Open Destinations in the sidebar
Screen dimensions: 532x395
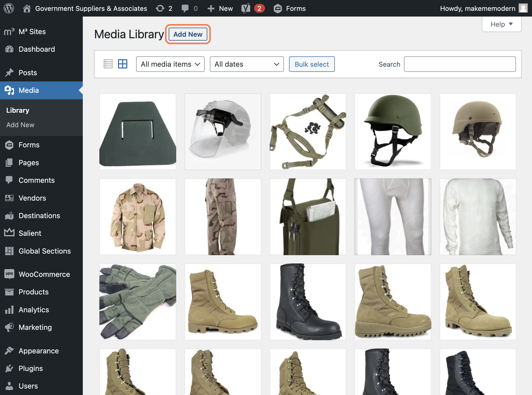(41, 216)
